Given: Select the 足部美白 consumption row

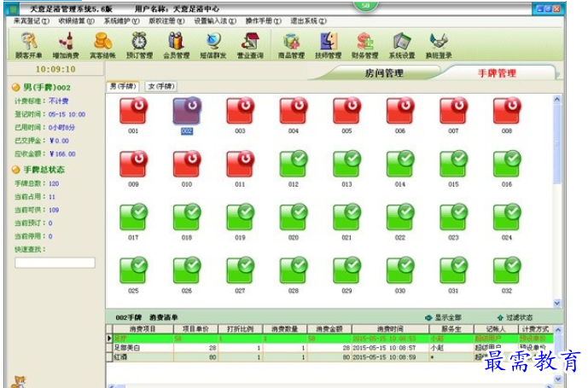Looking at the screenshot, I should click(334, 348).
